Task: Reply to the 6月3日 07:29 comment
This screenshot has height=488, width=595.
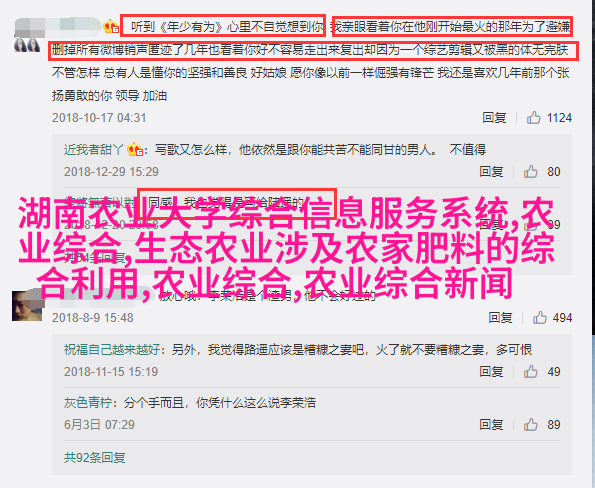Action: 491,425
